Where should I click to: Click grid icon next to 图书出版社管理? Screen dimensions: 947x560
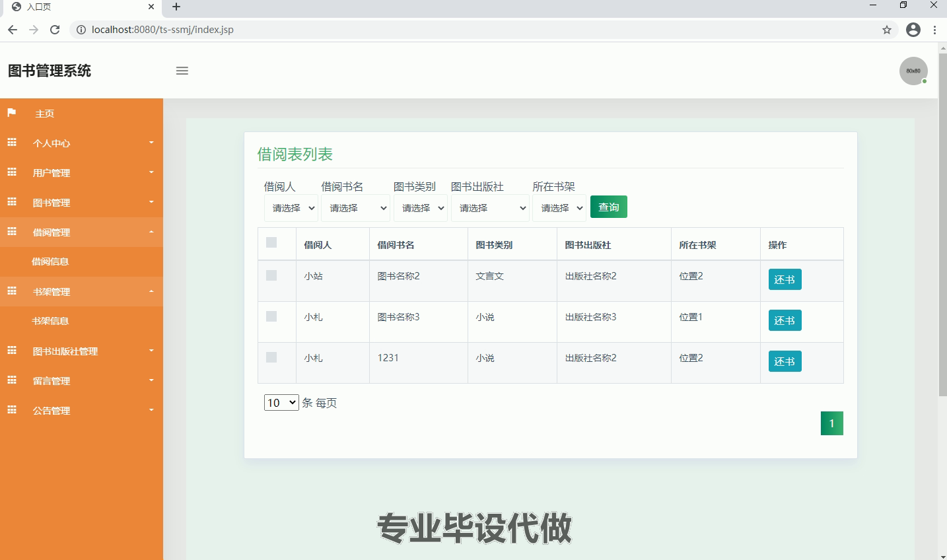(x=12, y=351)
